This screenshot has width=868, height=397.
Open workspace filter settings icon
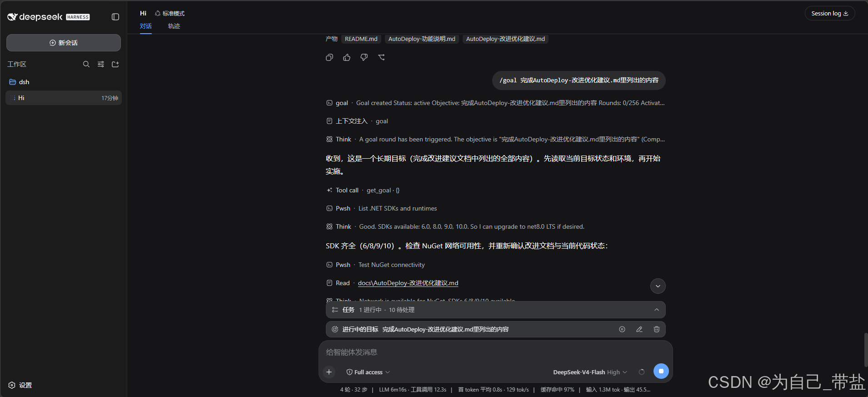tap(101, 64)
